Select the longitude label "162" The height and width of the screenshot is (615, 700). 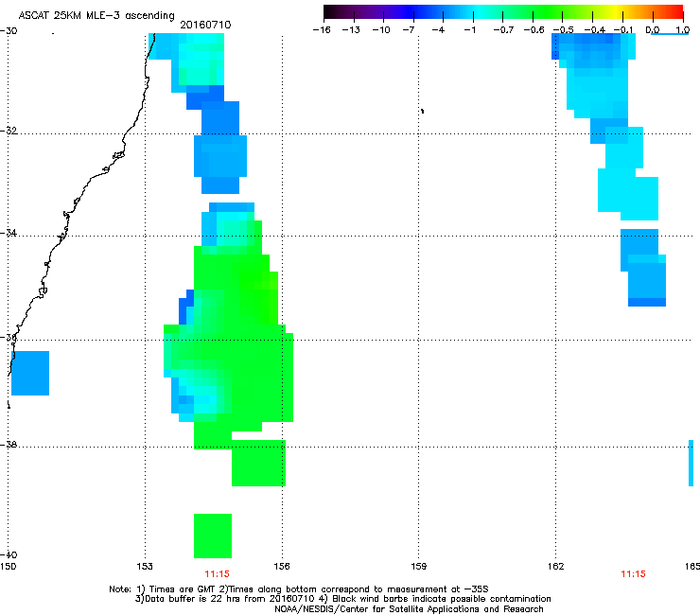556,567
